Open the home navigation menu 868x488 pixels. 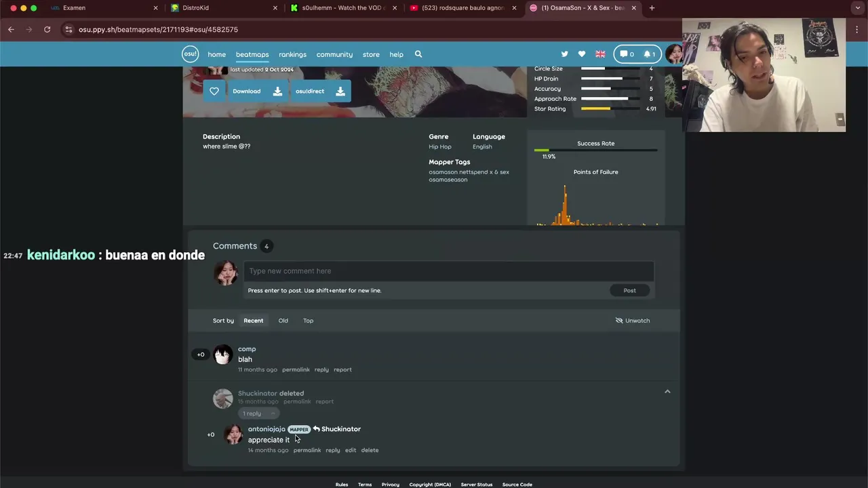tap(217, 54)
